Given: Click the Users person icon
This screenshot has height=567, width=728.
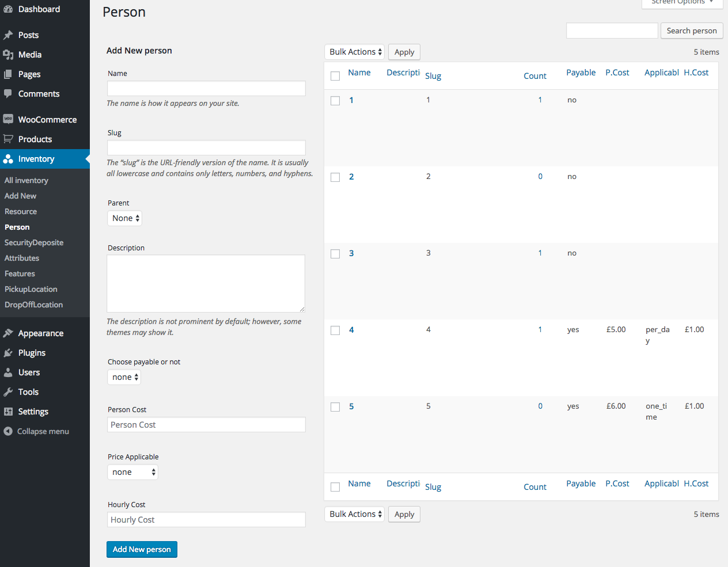Looking at the screenshot, I should [8, 372].
